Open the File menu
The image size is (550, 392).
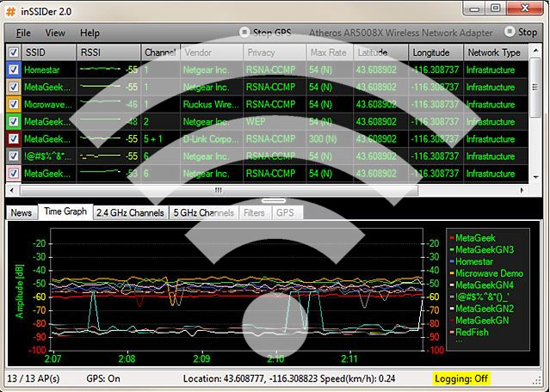click(23, 33)
